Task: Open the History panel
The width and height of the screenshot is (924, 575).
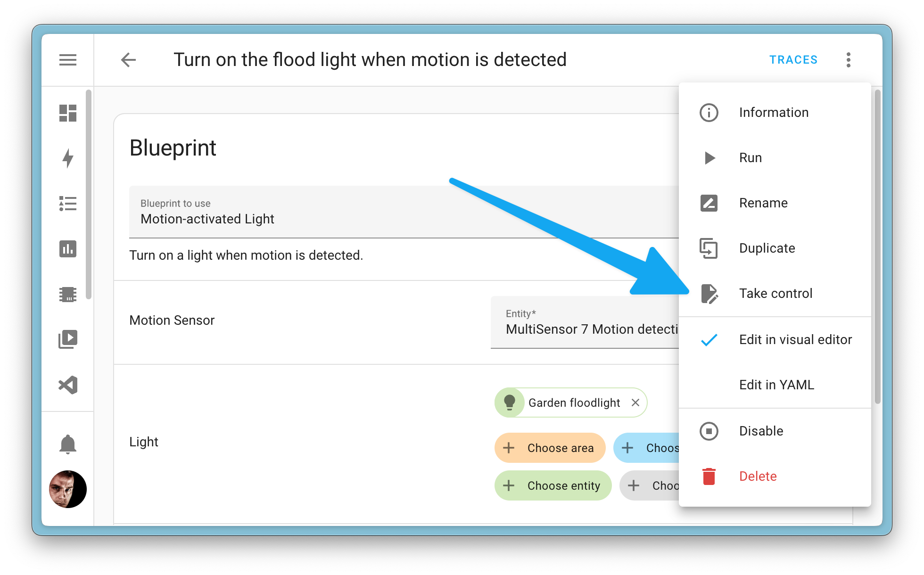Action: point(67,249)
